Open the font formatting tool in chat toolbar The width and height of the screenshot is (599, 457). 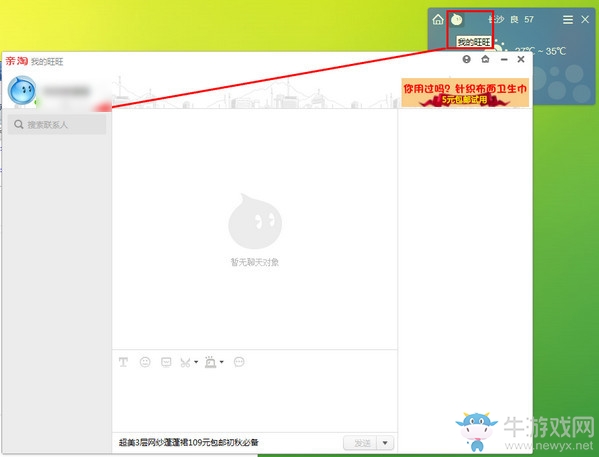coord(123,362)
